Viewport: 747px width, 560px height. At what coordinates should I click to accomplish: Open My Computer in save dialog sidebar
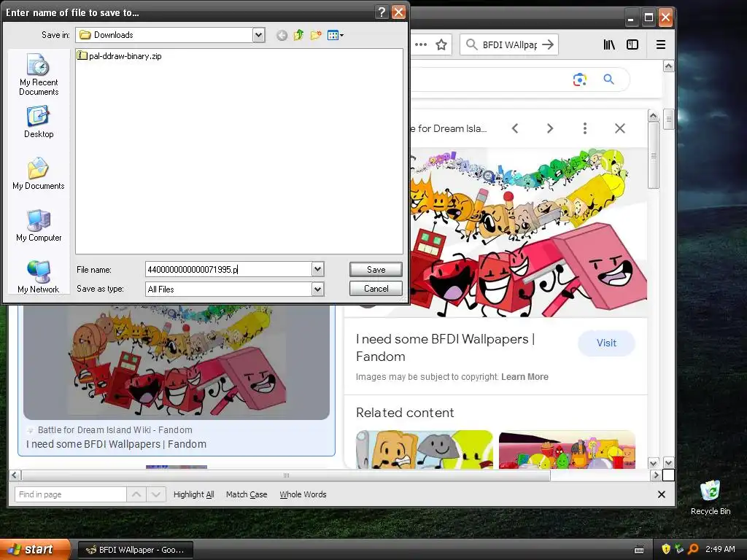(39, 226)
